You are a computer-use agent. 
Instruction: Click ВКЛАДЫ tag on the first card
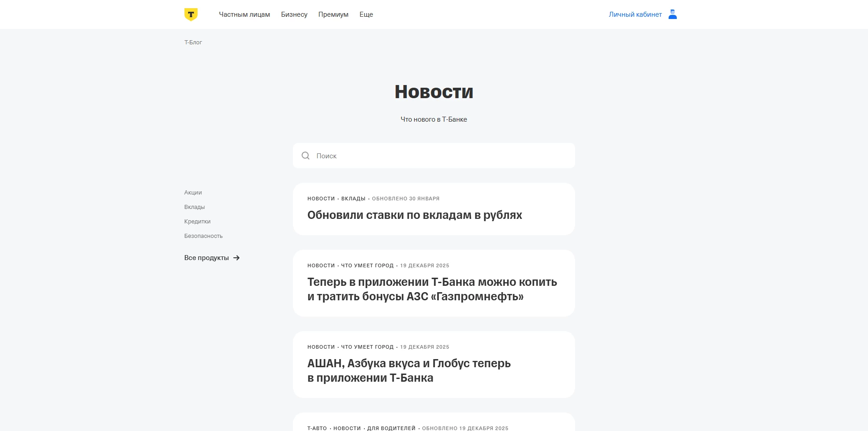353,199
